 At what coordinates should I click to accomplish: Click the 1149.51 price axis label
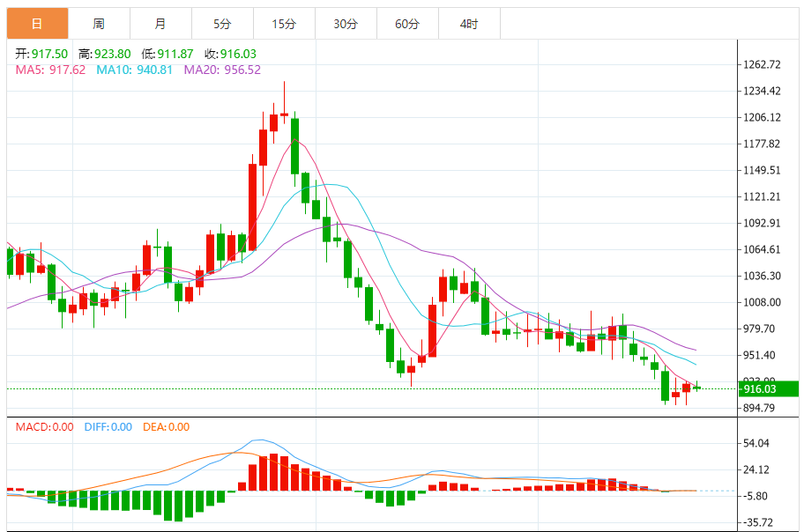pyautogui.click(x=762, y=170)
